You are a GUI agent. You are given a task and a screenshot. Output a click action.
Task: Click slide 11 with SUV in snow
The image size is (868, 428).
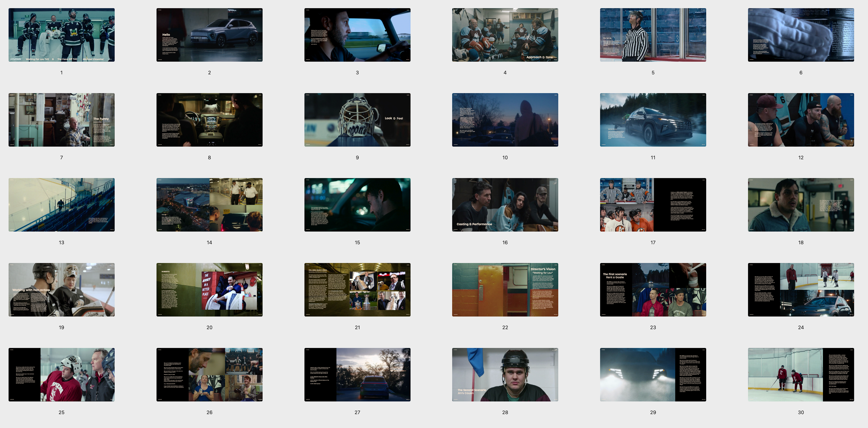pyautogui.click(x=653, y=120)
